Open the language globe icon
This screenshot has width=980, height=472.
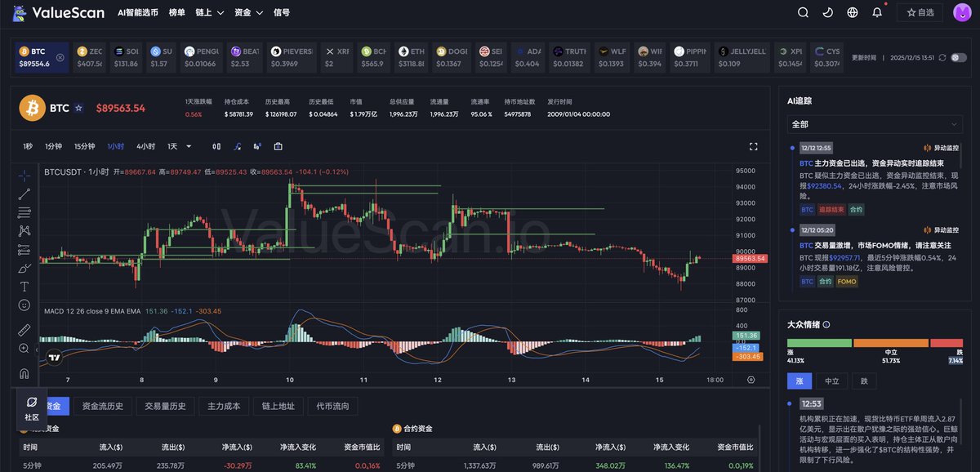pyautogui.click(x=853, y=12)
